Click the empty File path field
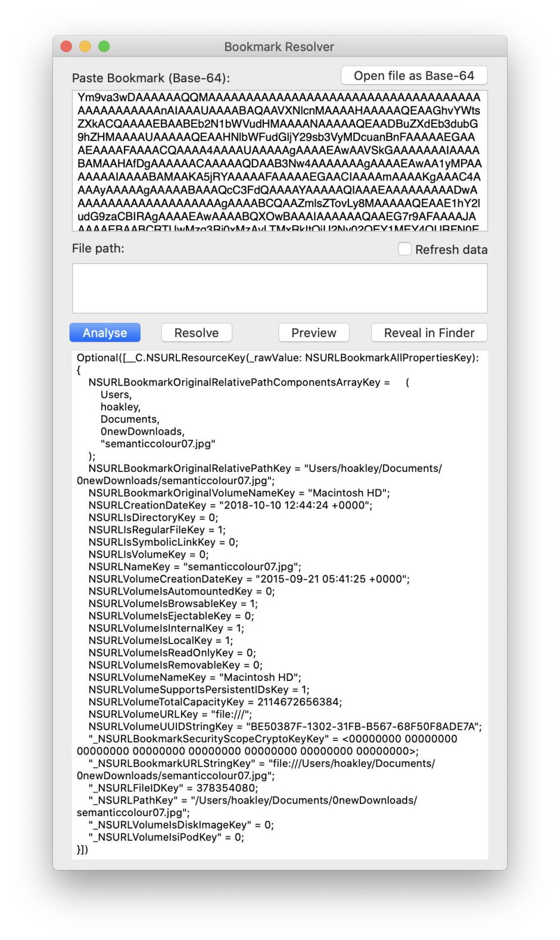 [279, 288]
